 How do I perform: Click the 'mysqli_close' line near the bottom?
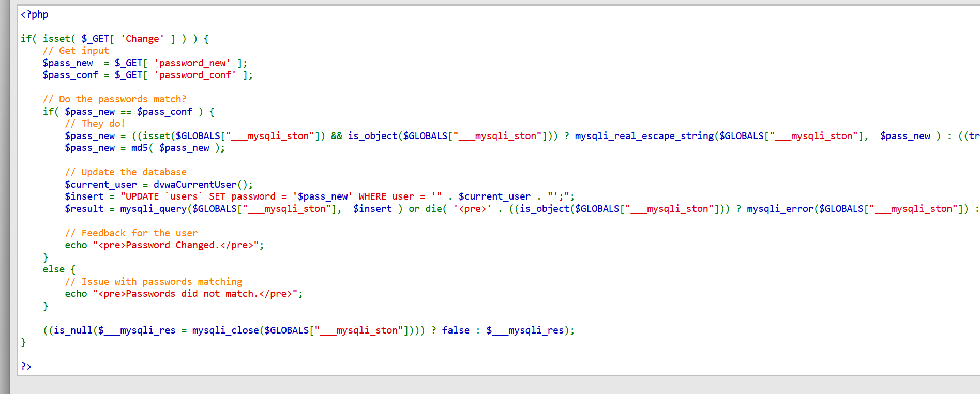click(x=309, y=330)
